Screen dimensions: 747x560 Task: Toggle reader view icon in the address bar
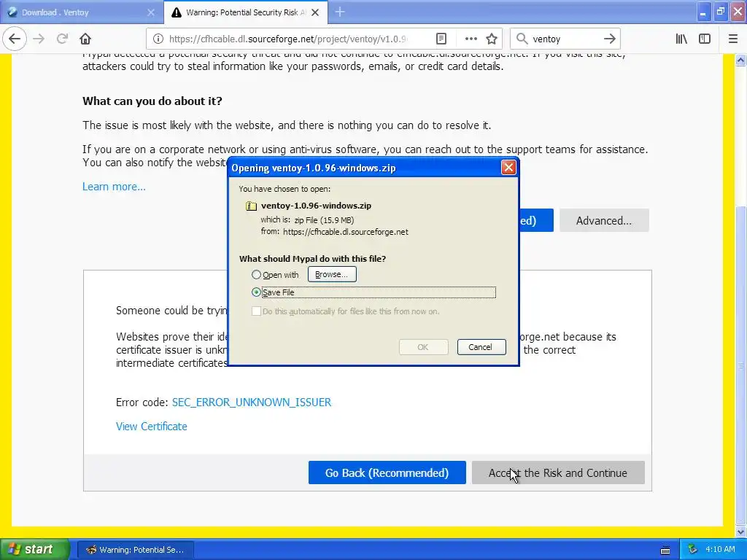click(441, 39)
